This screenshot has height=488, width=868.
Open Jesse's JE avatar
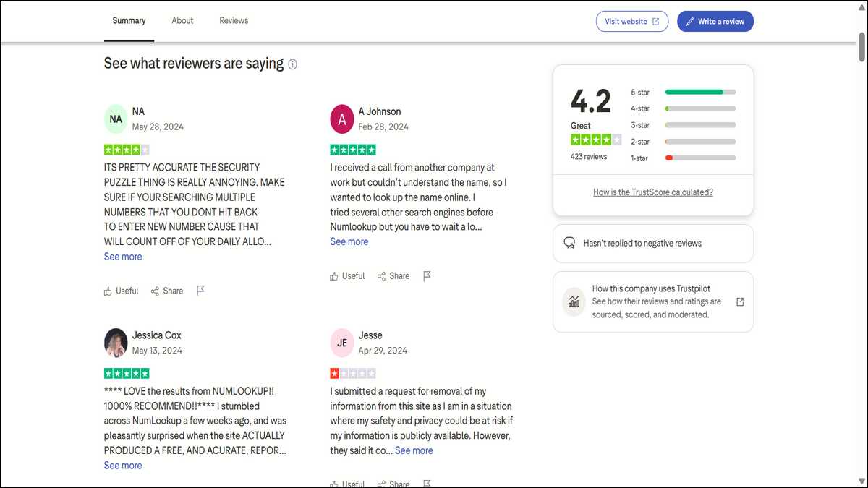click(x=342, y=343)
